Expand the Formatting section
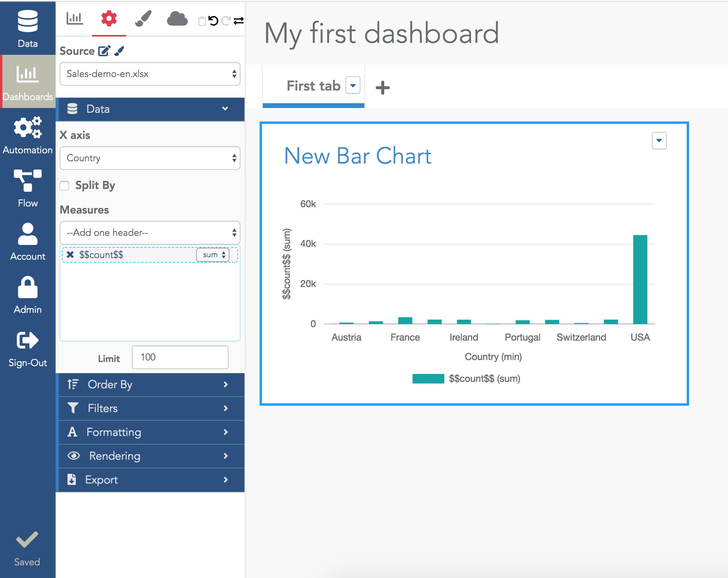 151,432
